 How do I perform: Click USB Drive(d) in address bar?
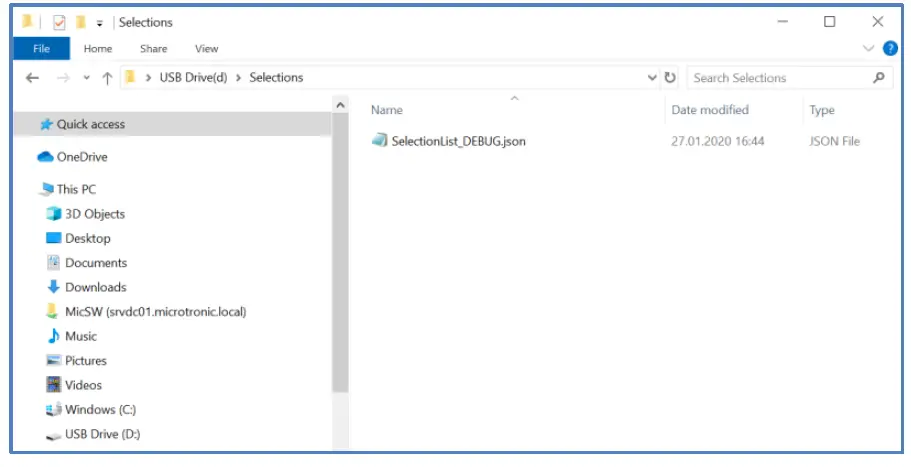(193, 78)
